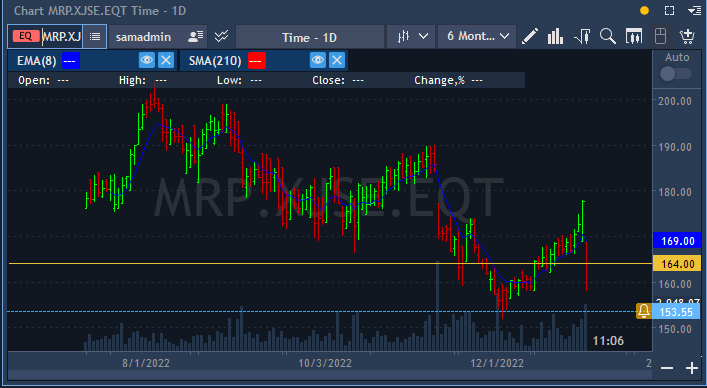The height and width of the screenshot is (388, 707).
Task: Open EMA(8) indicator label settings
Action: pyautogui.click(x=37, y=60)
